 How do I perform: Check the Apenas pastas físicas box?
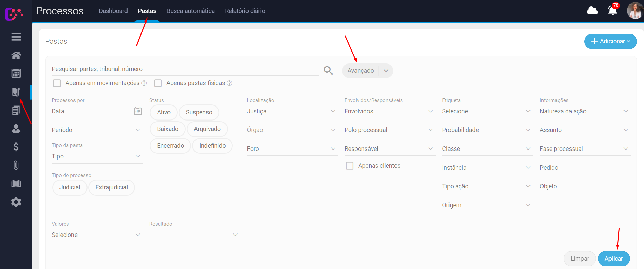(x=158, y=83)
